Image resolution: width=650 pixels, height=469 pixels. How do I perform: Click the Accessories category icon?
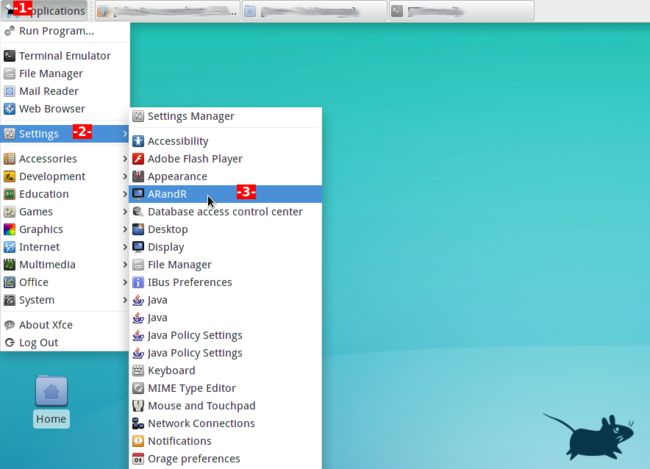tap(10, 159)
